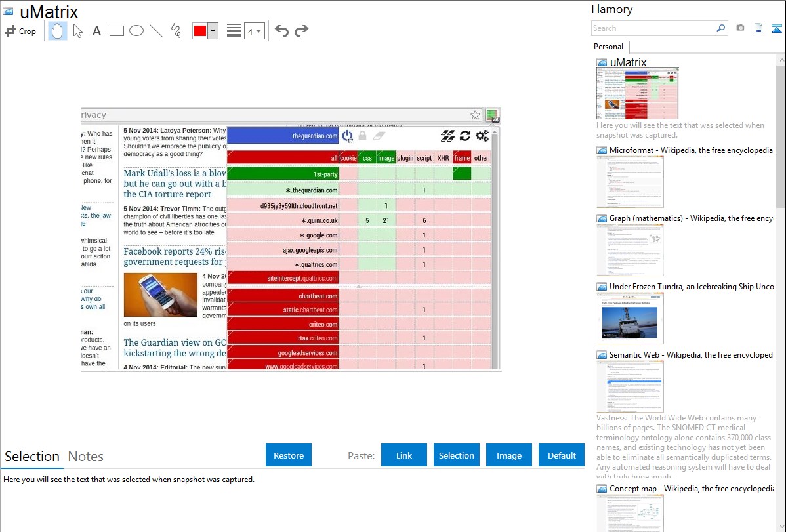Activate the hand pan tool
The image size is (786, 532).
[58, 31]
